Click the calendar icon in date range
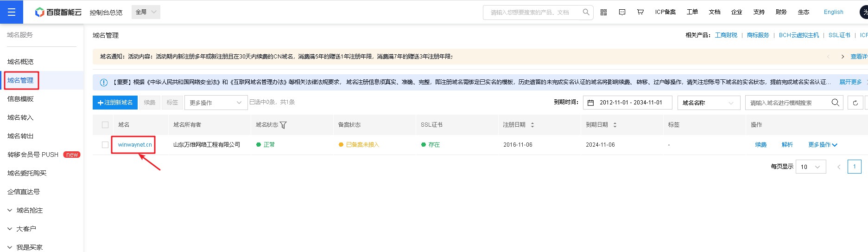Viewport: 868px width, 252px height. (590, 103)
